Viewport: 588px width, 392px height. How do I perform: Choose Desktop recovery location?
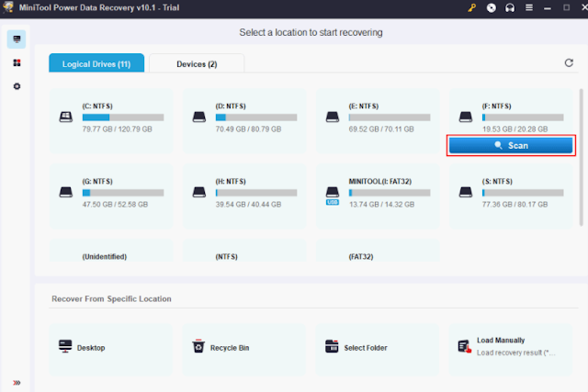[x=111, y=350]
